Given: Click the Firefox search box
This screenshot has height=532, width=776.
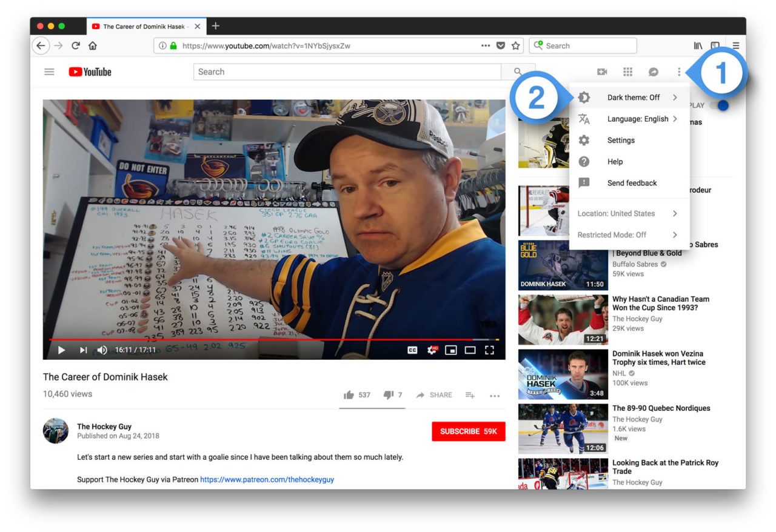Looking at the screenshot, I should coord(583,45).
